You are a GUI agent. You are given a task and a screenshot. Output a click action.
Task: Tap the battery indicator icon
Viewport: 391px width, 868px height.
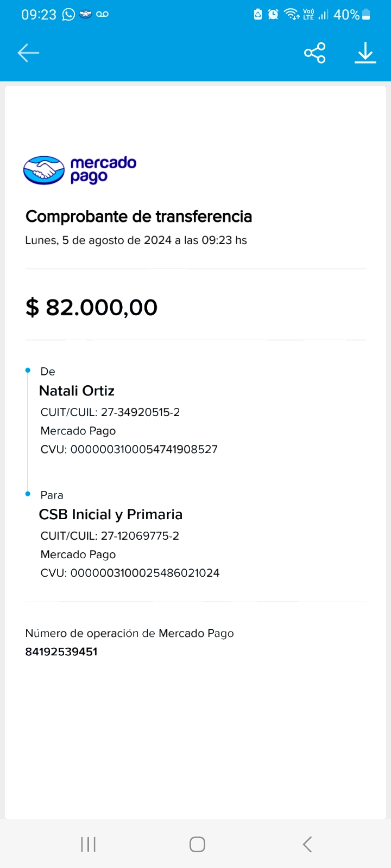[366, 15]
